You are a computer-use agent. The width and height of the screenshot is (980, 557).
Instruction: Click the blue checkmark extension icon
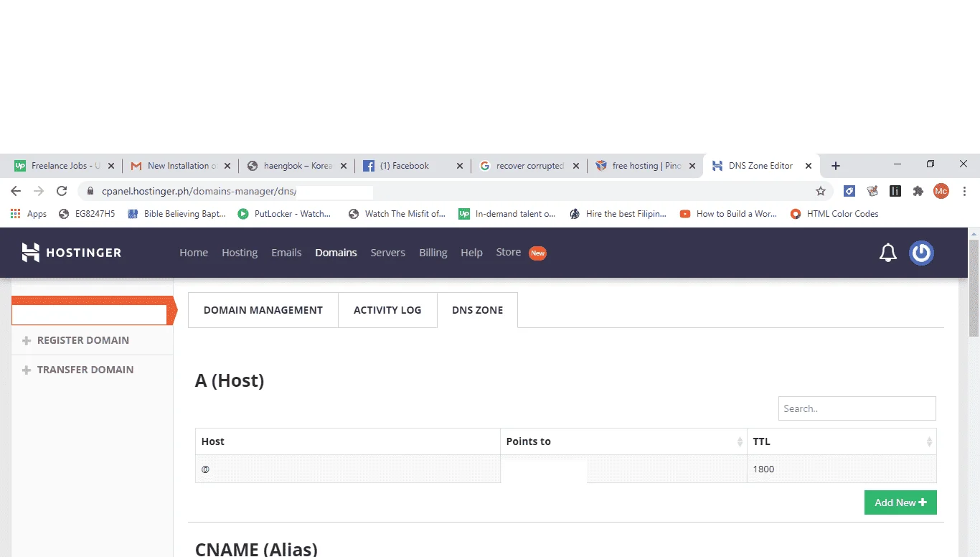pos(849,191)
